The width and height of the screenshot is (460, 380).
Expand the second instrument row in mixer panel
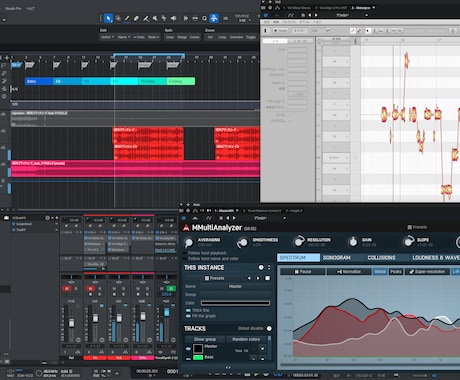[56, 230]
